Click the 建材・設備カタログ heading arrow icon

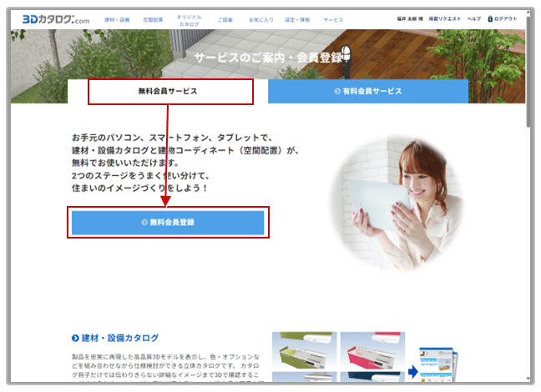pyautogui.click(x=75, y=338)
